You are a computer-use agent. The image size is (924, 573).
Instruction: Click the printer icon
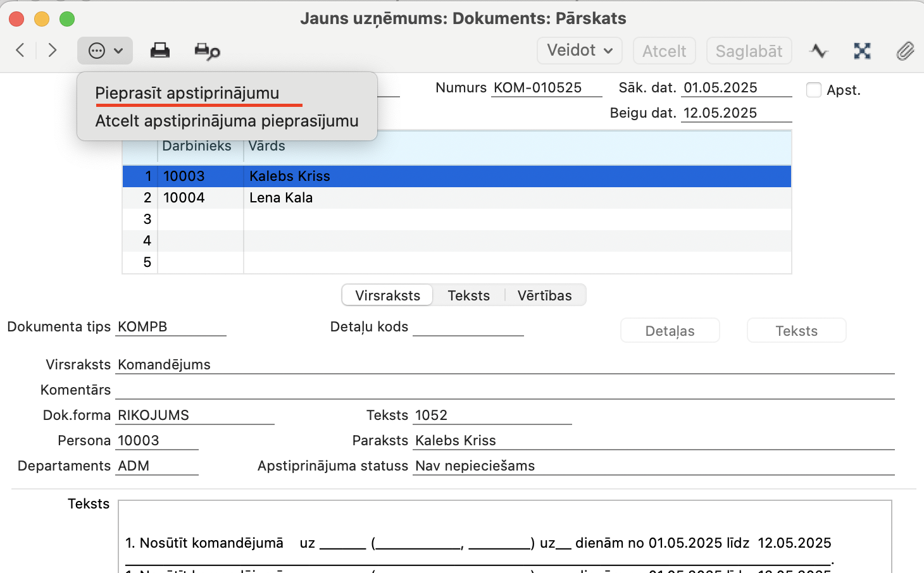click(x=159, y=51)
